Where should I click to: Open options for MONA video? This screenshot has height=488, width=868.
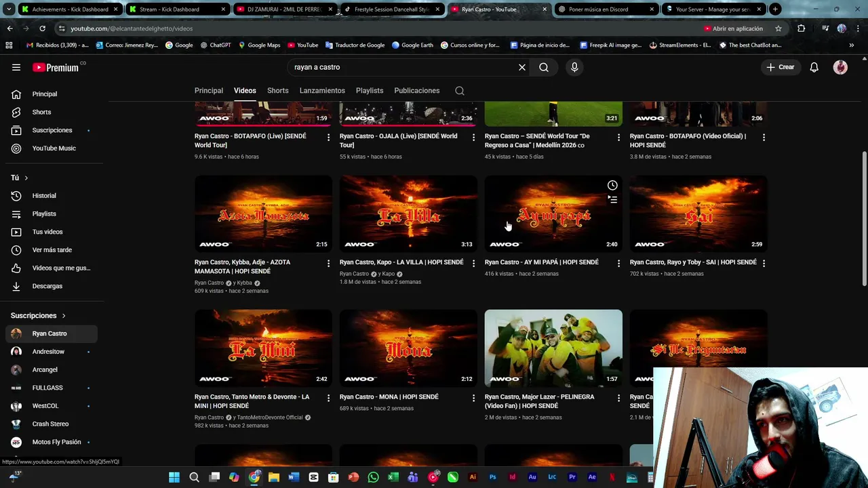pyautogui.click(x=473, y=398)
